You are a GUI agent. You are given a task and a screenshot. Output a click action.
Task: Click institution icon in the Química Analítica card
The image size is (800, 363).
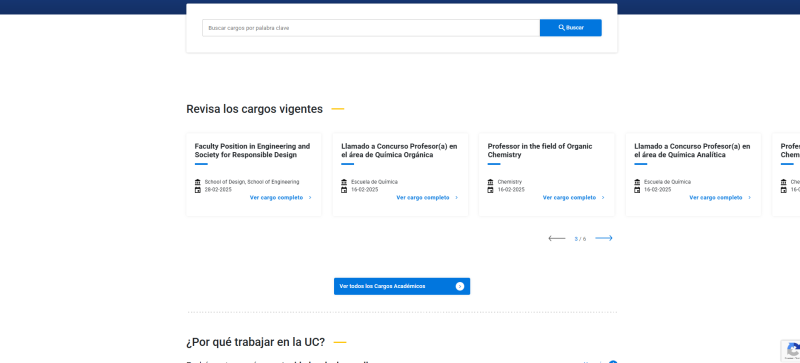tap(637, 182)
